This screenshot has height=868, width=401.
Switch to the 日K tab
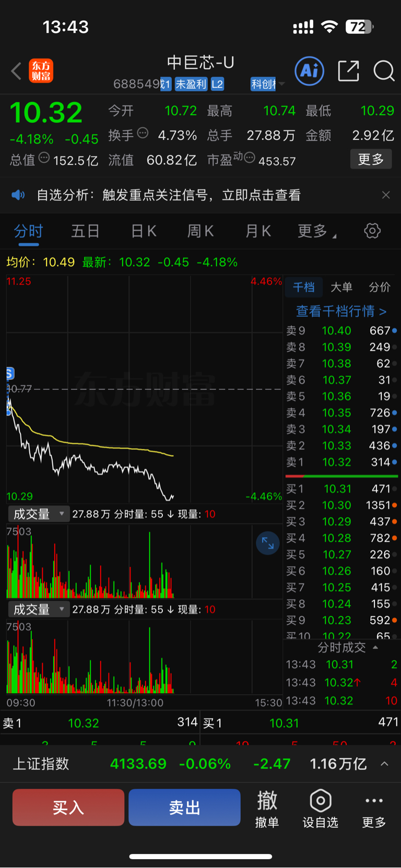[143, 231]
